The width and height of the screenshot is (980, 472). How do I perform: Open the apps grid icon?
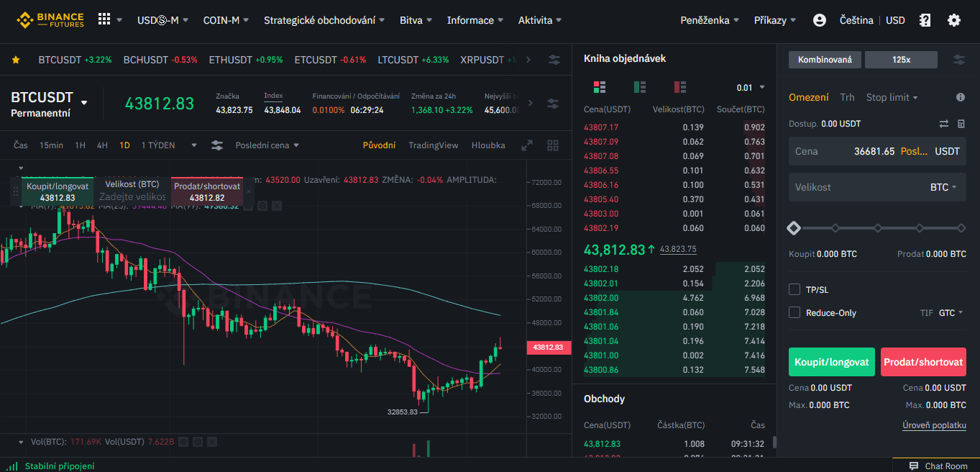coord(104,19)
